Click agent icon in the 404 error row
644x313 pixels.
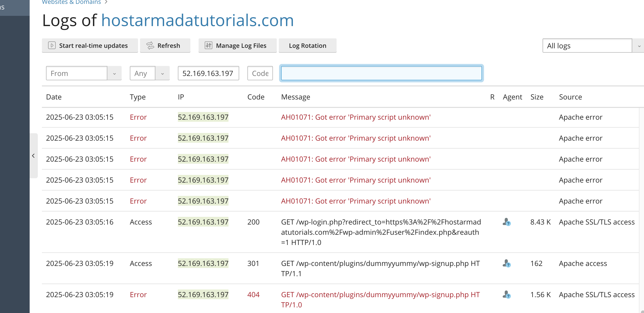[507, 295]
